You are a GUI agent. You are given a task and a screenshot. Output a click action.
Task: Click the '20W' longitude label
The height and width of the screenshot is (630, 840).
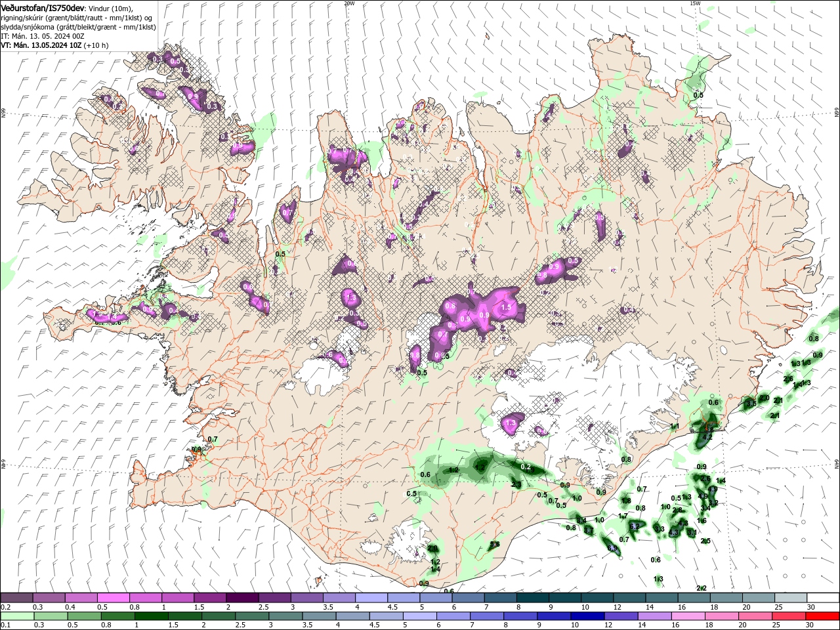click(349, 3)
